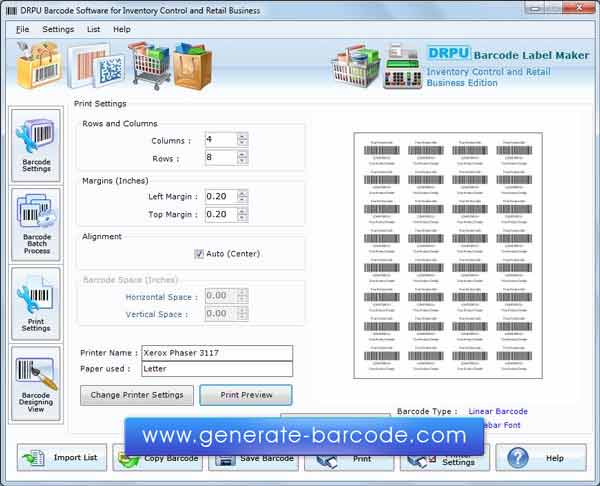Click the Print Preview button
The width and height of the screenshot is (600, 486).
246,395
